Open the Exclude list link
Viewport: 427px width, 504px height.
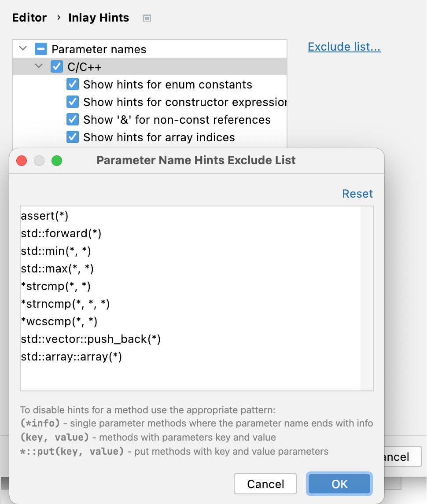click(344, 47)
